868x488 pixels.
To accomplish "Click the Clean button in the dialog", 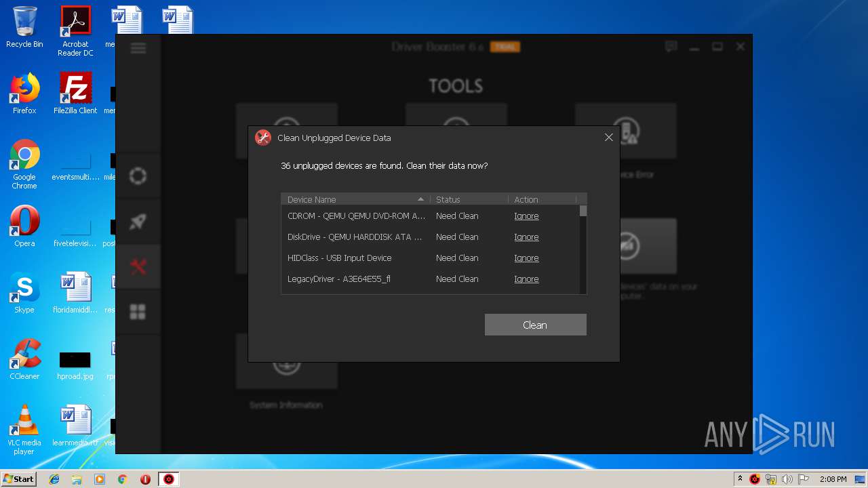I will (535, 325).
